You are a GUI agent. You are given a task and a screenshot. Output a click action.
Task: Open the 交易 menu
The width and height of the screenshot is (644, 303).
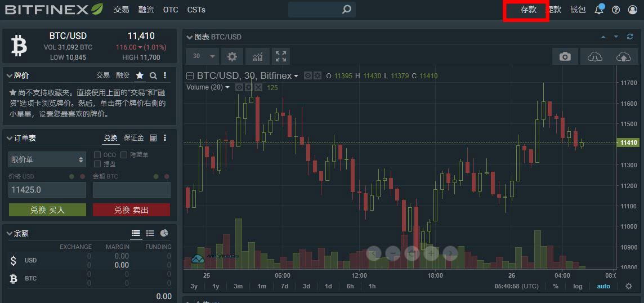point(121,10)
